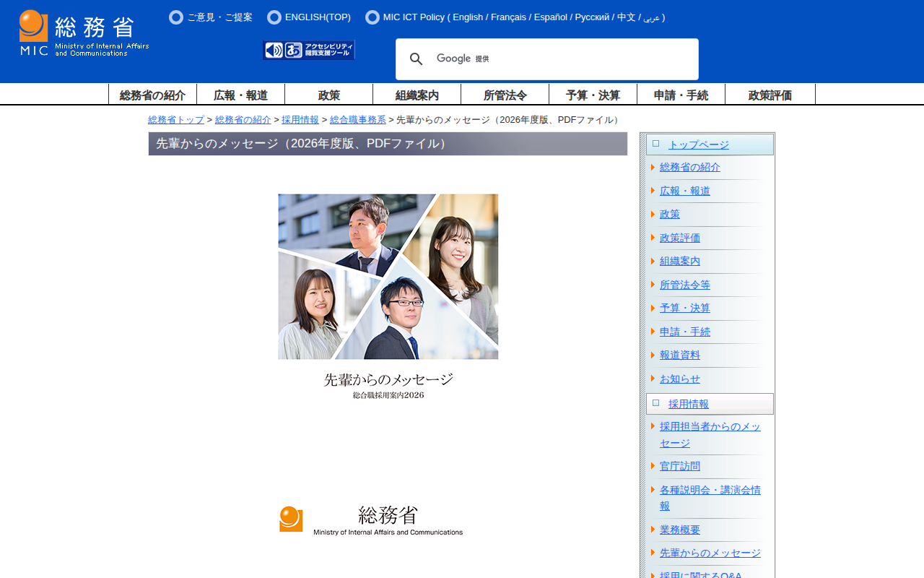Viewport: 924px width, 578px height.
Task: Open the accessibility reading support tool
Action: (x=309, y=50)
